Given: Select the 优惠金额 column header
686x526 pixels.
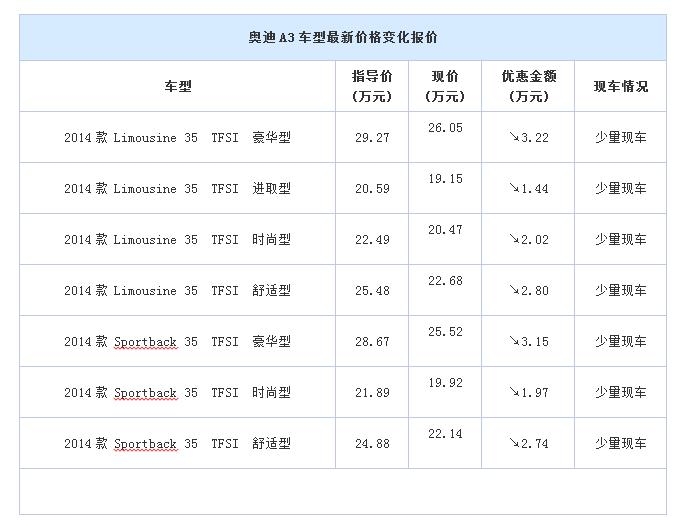Looking at the screenshot, I should tap(528, 86).
